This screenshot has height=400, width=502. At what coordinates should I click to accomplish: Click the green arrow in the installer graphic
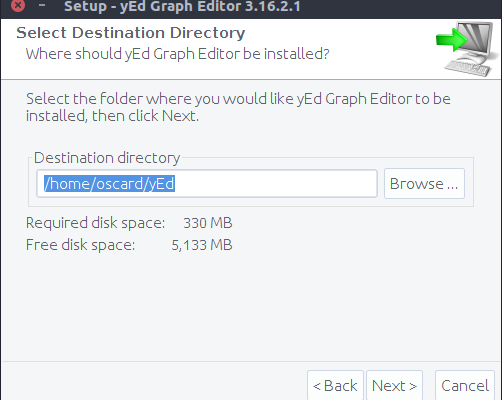(452, 40)
